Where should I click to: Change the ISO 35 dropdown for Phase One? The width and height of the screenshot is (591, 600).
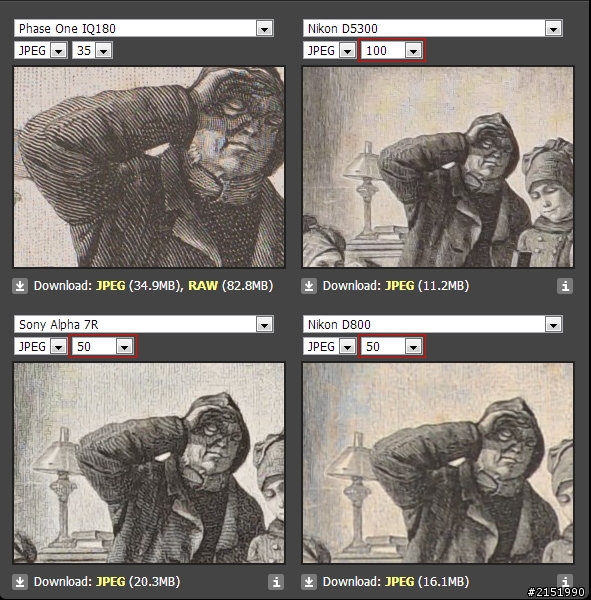[x=92, y=50]
